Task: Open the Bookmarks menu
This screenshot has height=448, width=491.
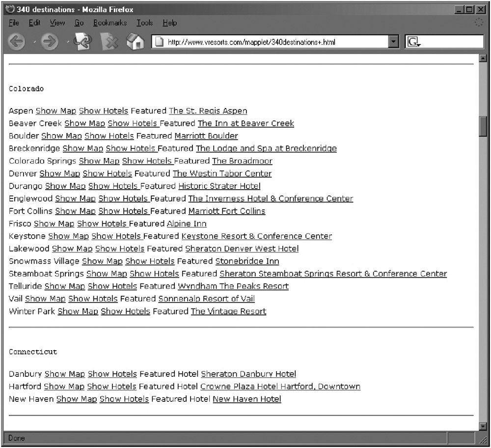Action: pyautogui.click(x=110, y=23)
